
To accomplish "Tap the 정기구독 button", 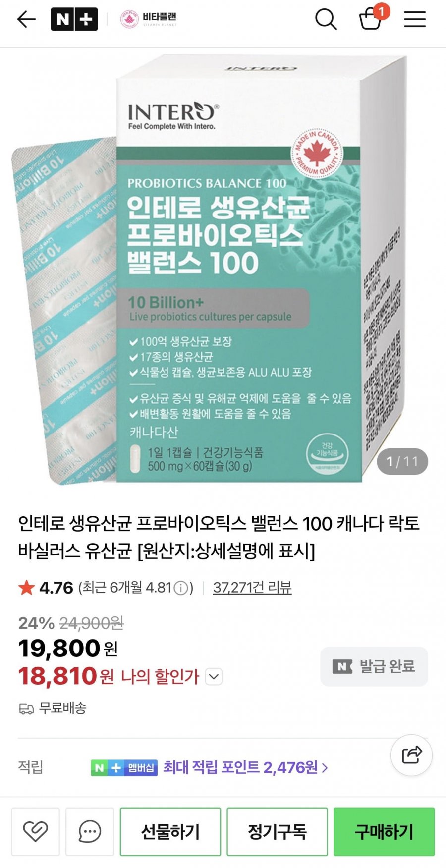I will tap(277, 831).
